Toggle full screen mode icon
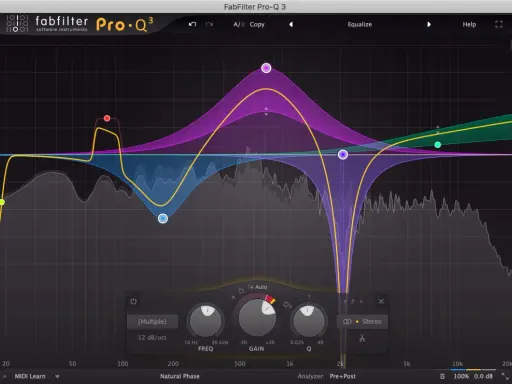This screenshot has width=512, height=384. [x=499, y=24]
